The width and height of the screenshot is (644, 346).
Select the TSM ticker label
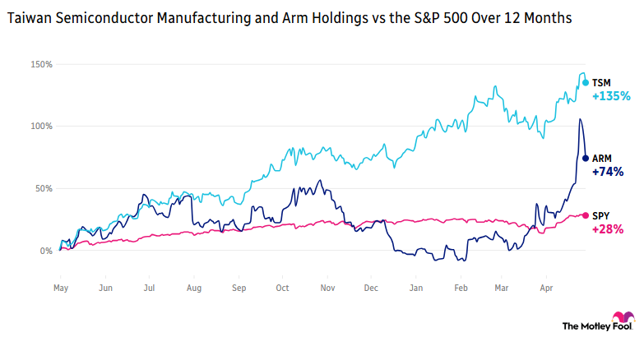point(602,82)
